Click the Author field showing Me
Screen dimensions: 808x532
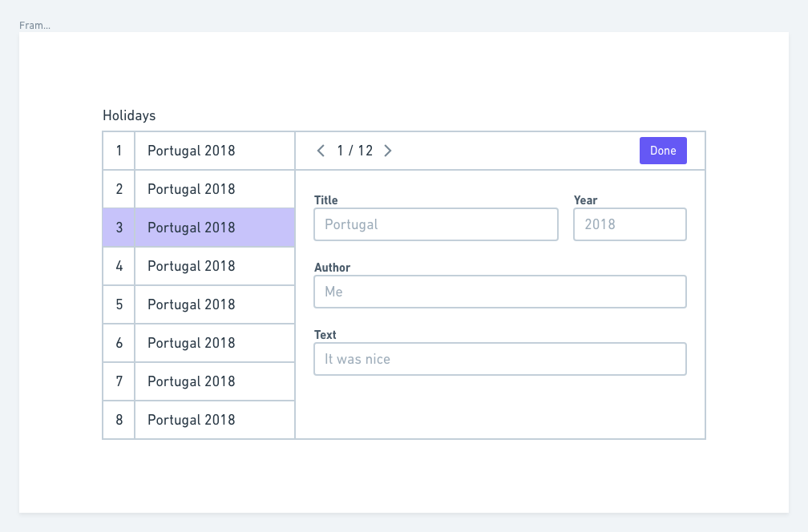(499, 292)
